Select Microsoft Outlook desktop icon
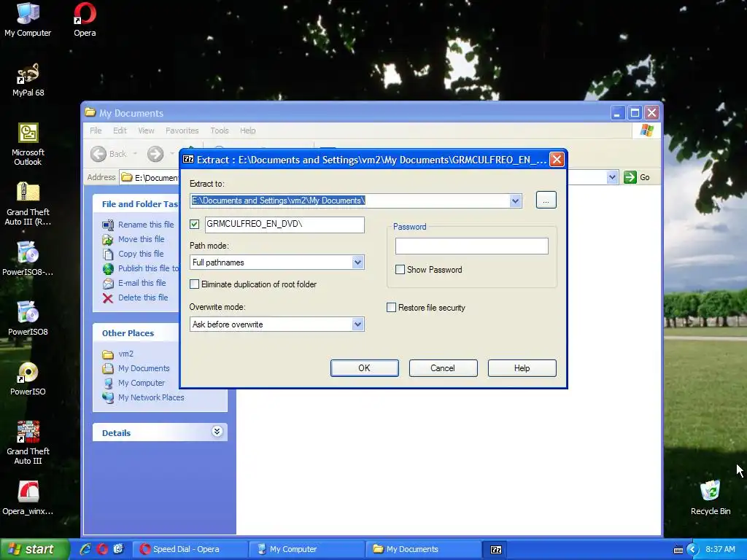This screenshot has height=560, width=747. pos(28,144)
